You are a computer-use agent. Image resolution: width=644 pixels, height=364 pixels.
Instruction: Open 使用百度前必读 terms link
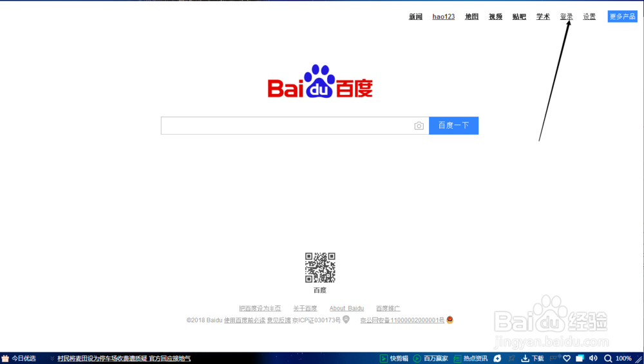[244, 320]
